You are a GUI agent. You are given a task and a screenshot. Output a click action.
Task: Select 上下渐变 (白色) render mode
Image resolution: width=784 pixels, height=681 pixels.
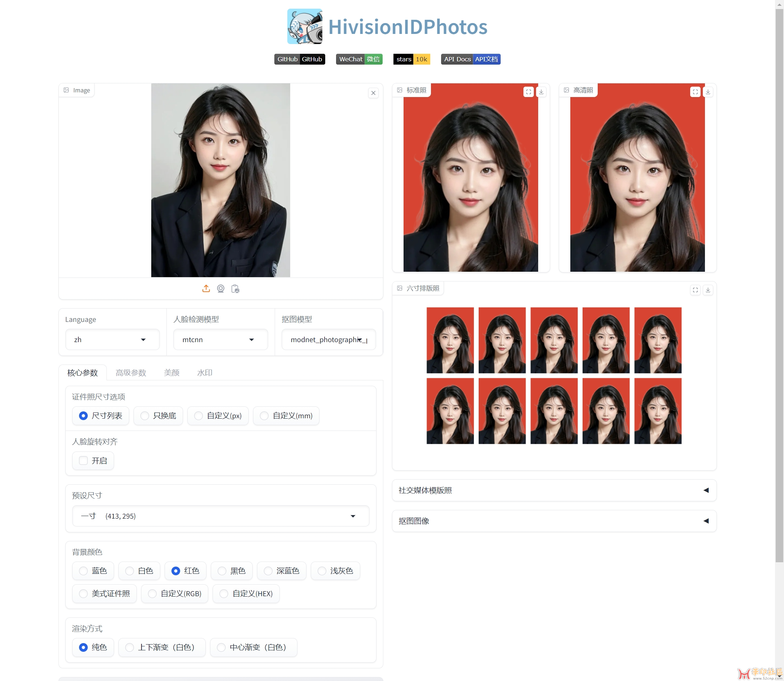[130, 647]
